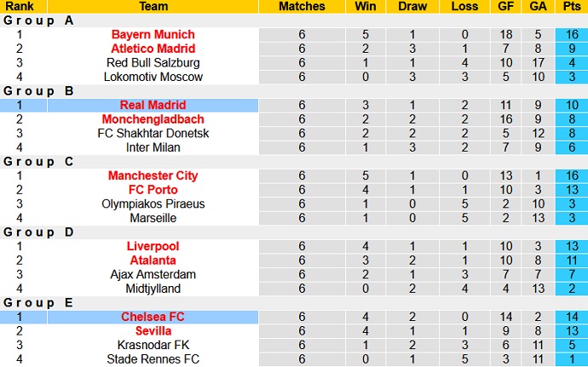Viewport: 588px width, 367px height.
Task: Click the Matches column header
Action: coord(302,6)
